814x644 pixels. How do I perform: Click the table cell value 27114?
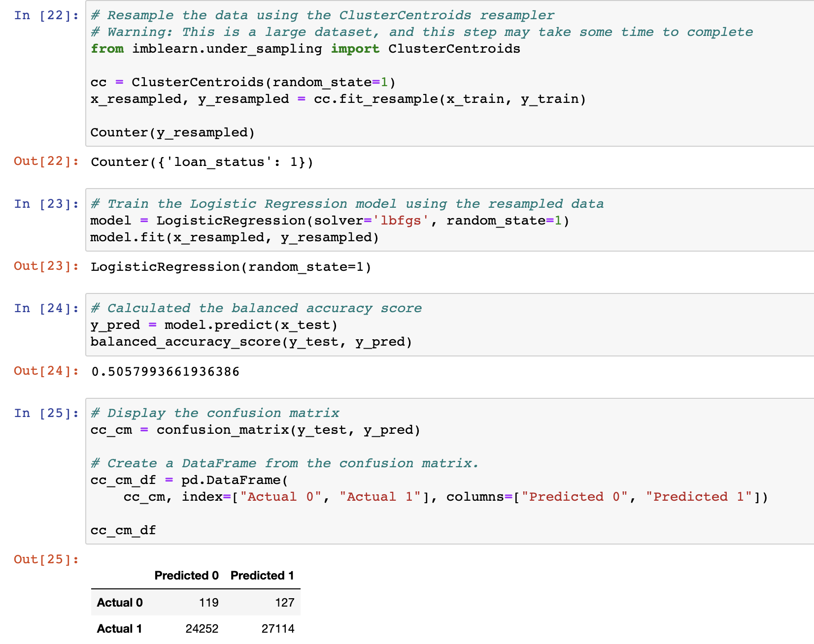(278, 629)
